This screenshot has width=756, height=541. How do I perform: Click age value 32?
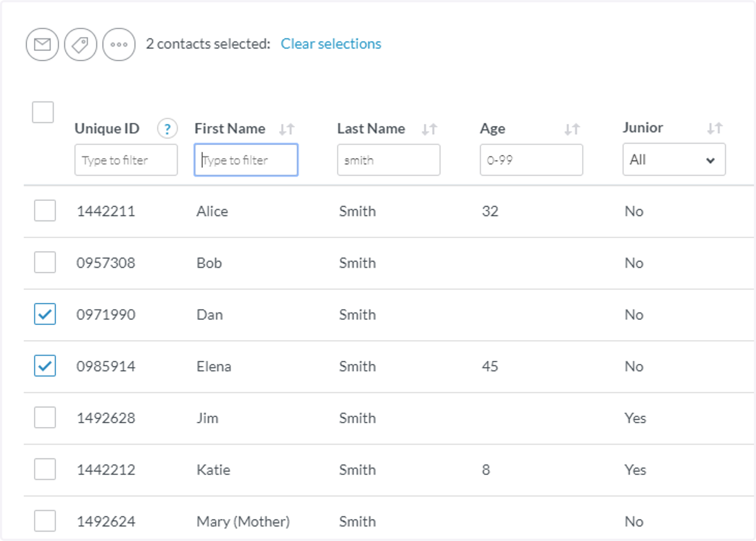(490, 211)
